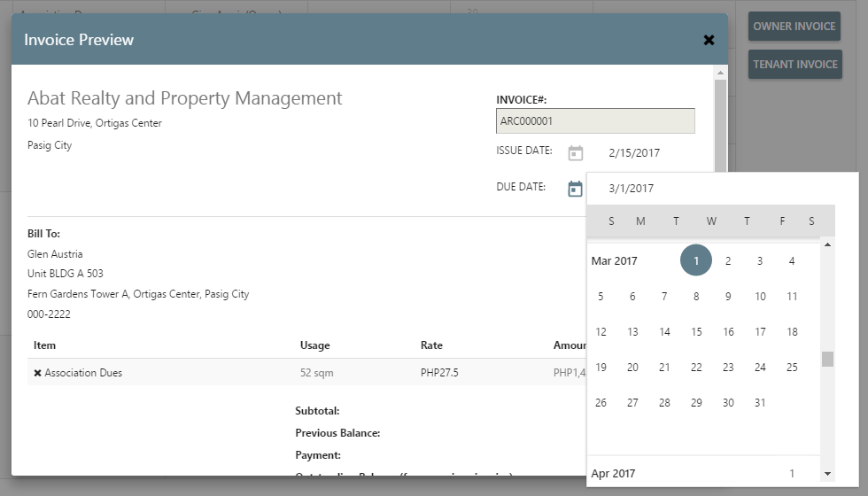Click the Due Date value 3/1/2017
The width and height of the screenshot is (868, 496).
tap(631, 188)
